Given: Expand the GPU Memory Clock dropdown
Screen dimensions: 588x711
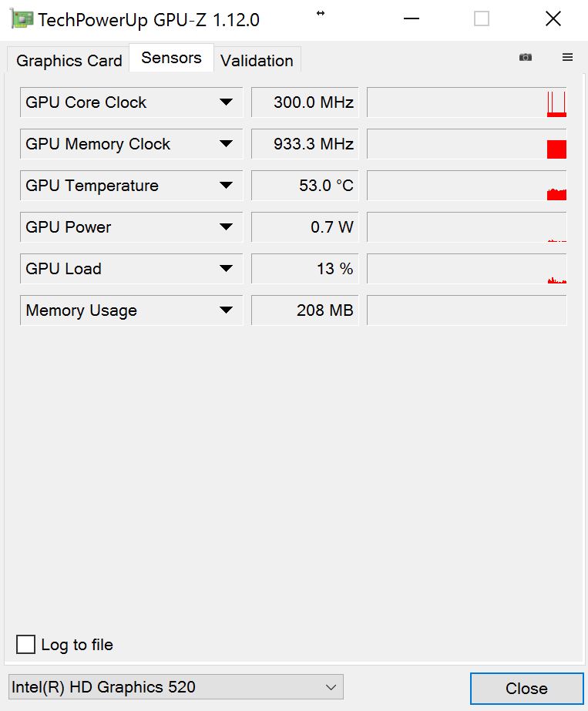Looking at the screenshot, I should (x=226, y=144).
